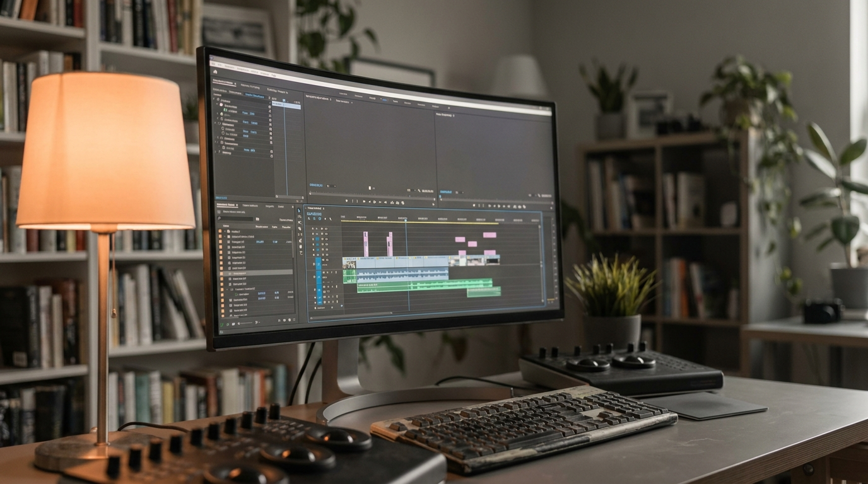
Task: Step forward one frame in the middle monitor
Action: pos(380,202)
